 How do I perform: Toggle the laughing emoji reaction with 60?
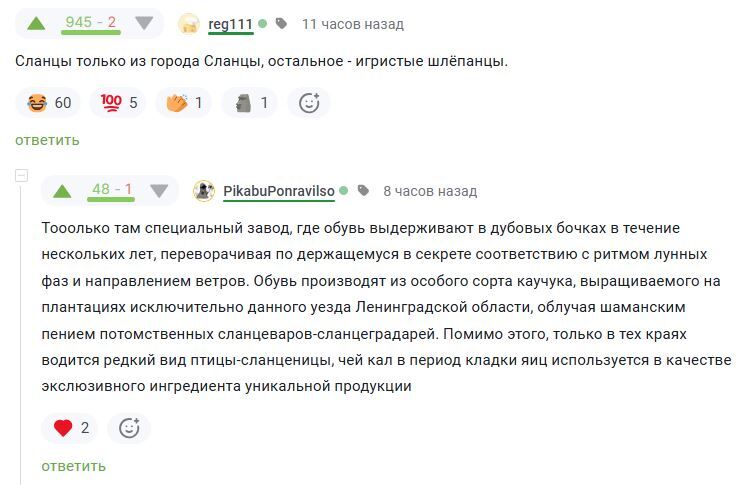[x=50, y=102]
